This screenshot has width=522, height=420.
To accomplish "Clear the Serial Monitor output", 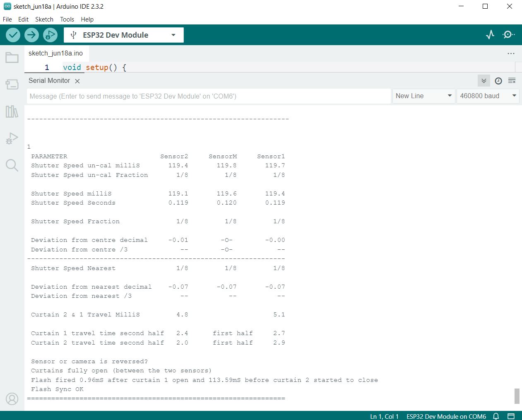I will pyautogui.click(x=512, y=81).
